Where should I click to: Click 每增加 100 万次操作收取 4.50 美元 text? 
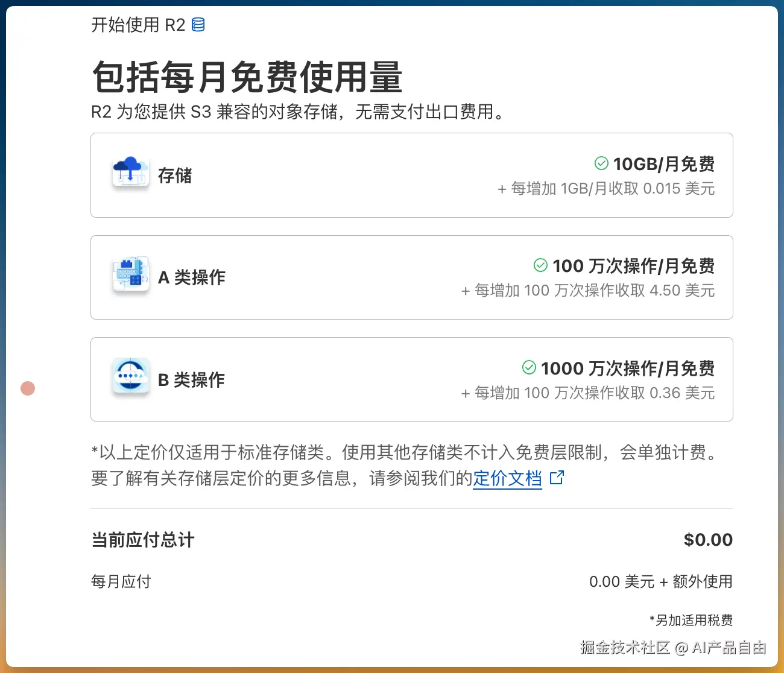tap(588, 291)
